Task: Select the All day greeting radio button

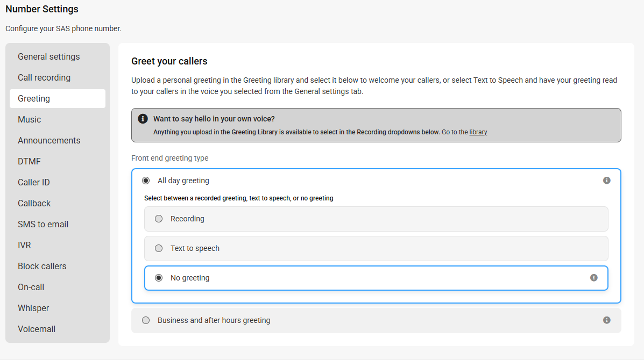Action: pos(146,181)
